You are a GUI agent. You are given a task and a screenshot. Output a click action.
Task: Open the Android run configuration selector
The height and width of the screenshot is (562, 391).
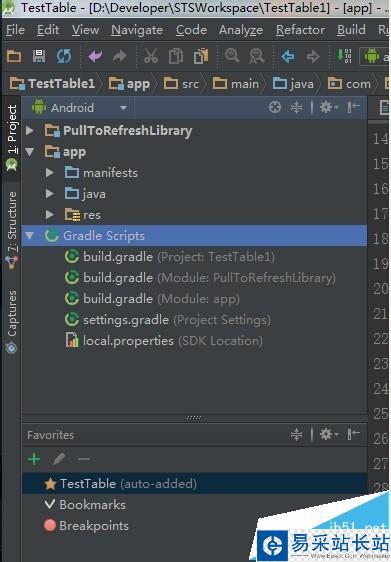[375, 56]
